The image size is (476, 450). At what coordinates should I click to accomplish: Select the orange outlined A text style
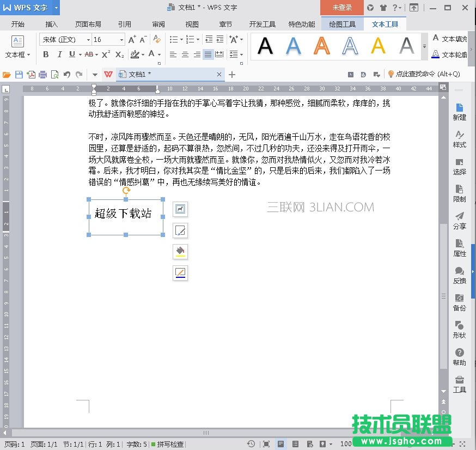click(x=322, y=47)
